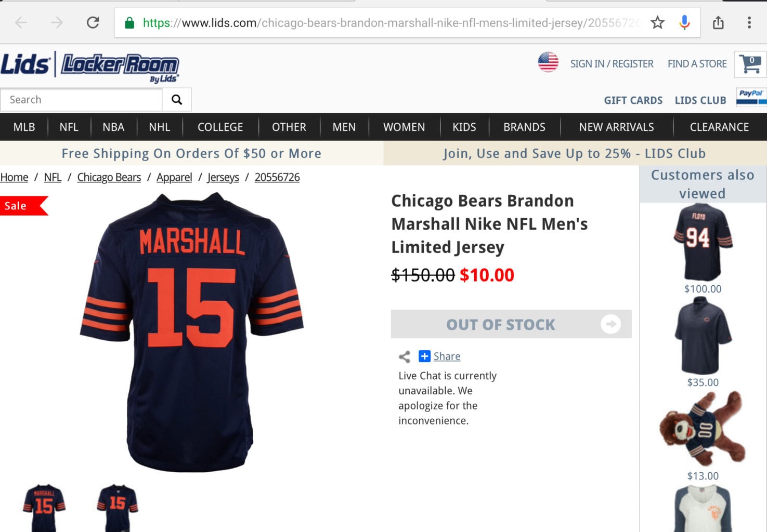
Task: Reload the page with the browser refresh icon
Action: point(93,22)
